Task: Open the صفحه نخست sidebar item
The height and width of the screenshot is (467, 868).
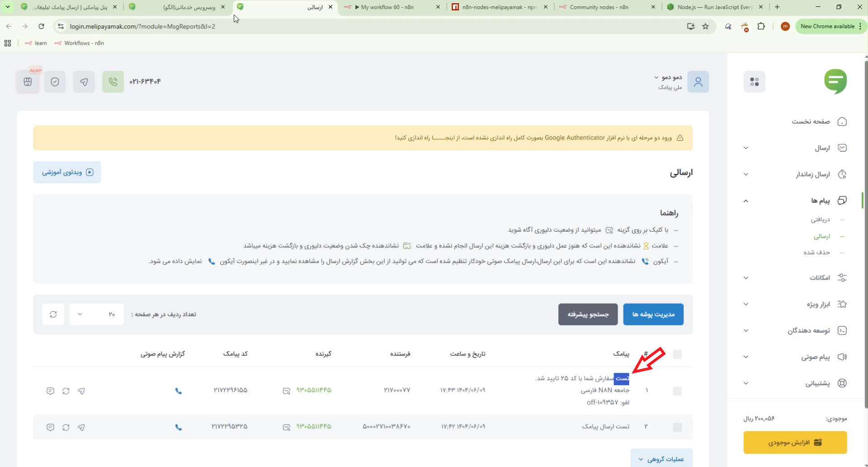Action: [810, 122]
